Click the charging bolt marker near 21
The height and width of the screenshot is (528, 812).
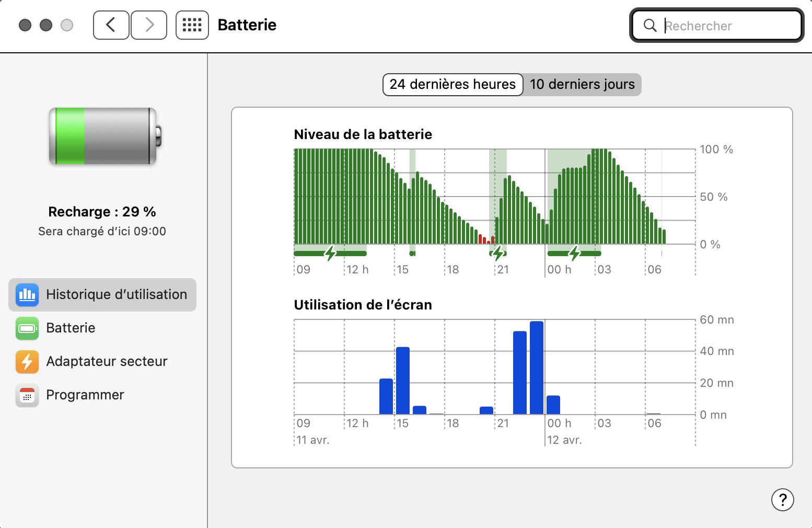pos(498,254)
